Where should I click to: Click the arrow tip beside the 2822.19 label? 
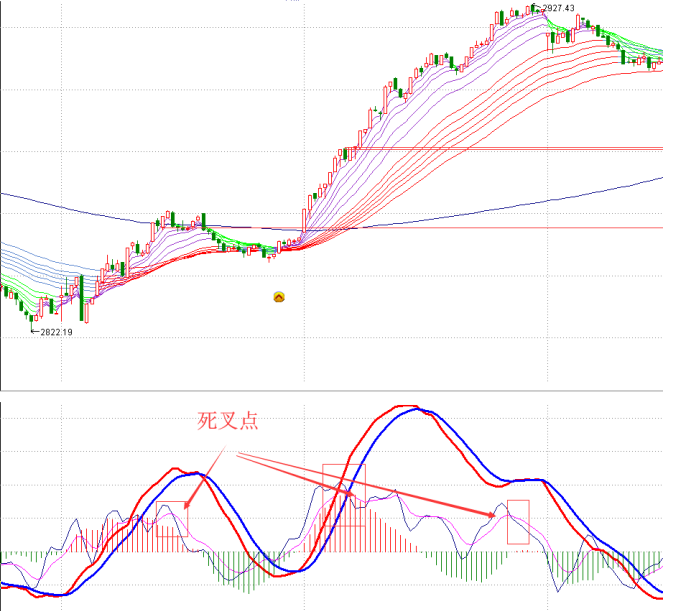(33, 330)
